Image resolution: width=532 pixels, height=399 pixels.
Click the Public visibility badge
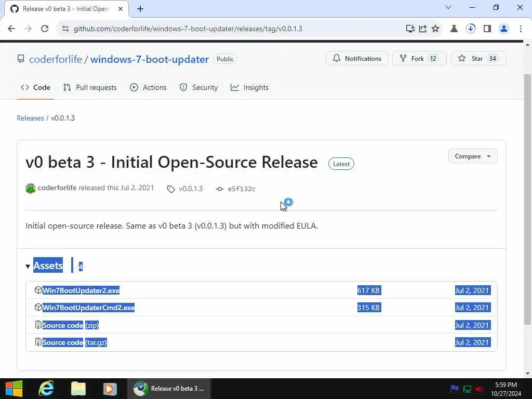click(225, 59)
